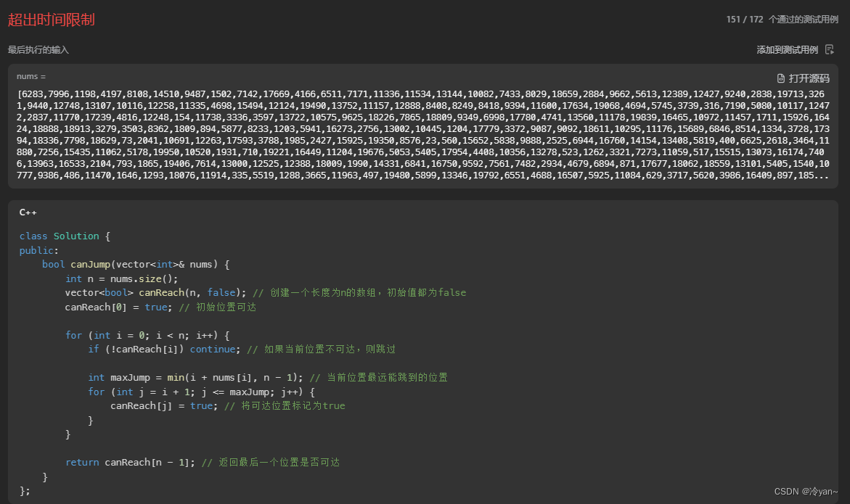Click the add-to-test-cases icon
The height and width of the screenshot is (504, 850).
click(830, 50)
